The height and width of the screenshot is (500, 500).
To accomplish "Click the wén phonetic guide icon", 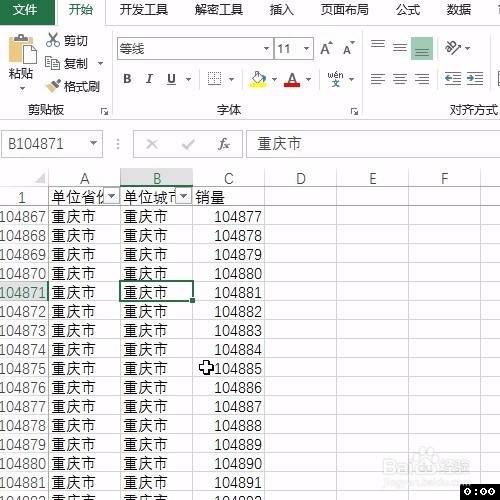I will pyautogui.click(x=335, y=79).
